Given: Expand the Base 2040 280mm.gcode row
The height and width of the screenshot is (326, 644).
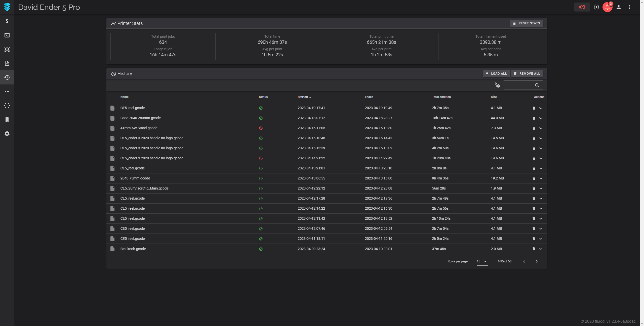Looking at the screenshot, I should [x=541, y=118].
